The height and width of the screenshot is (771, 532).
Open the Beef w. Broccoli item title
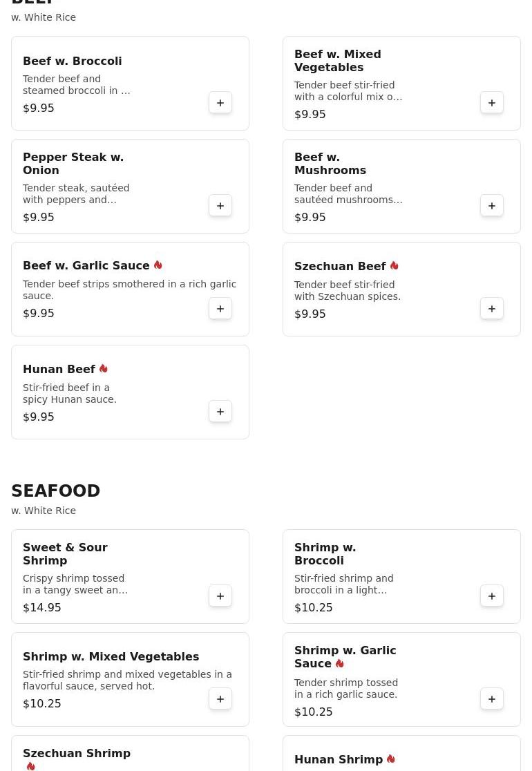point(72,61)
